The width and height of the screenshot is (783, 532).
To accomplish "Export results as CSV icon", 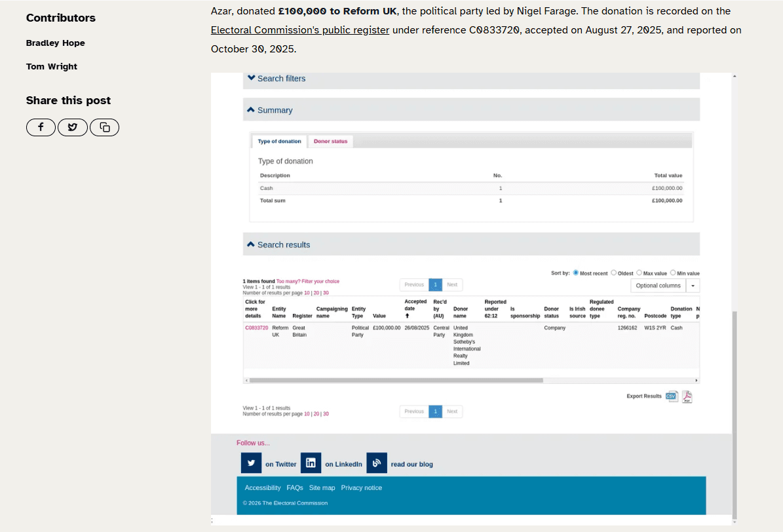I will point(672,396).
